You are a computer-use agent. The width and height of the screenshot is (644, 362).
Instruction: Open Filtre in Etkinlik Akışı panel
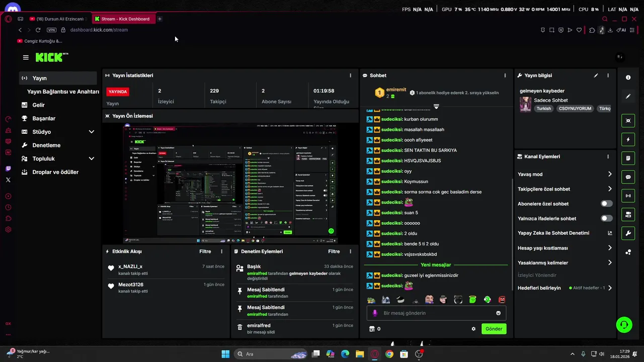(205, 251)
